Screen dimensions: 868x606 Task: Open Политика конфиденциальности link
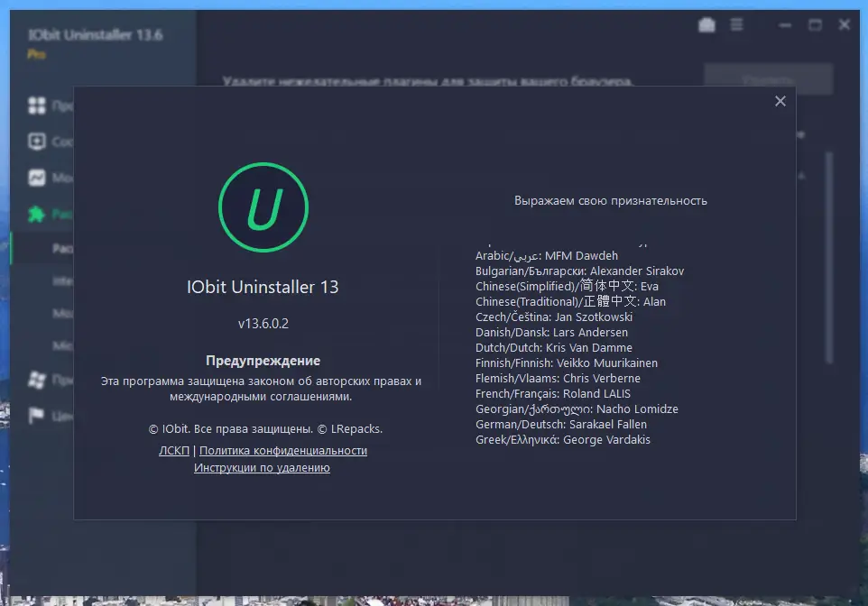pyautogui.click(x=283, y=451)
